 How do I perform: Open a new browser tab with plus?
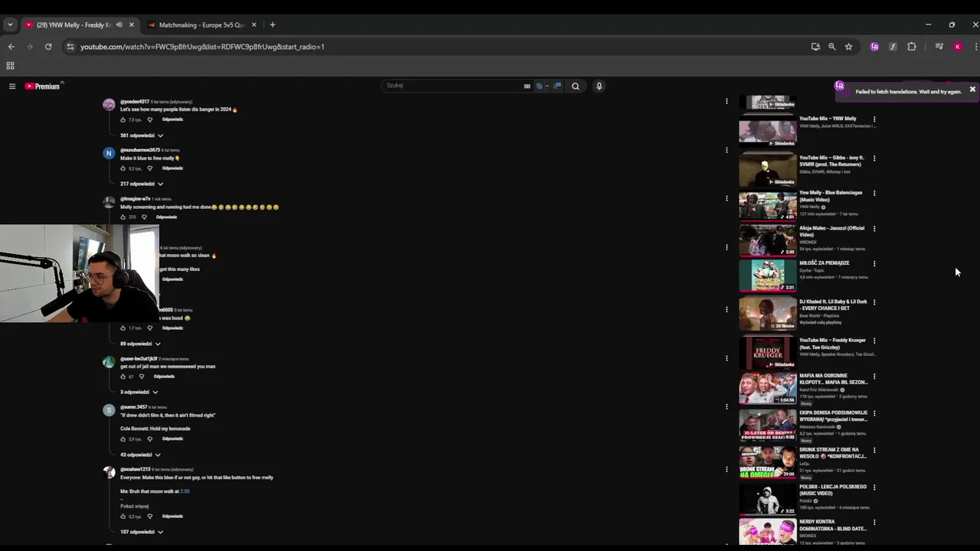pos(272,24)
